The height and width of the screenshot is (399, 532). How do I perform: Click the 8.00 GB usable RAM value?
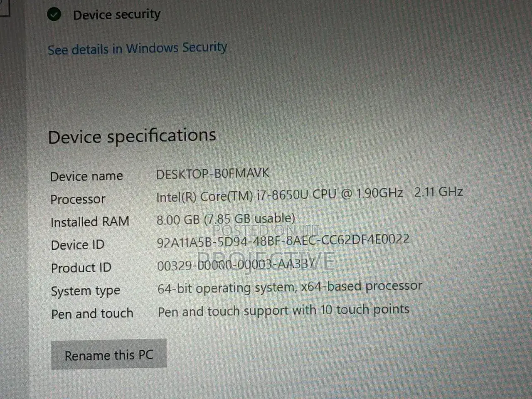pyautogui.click(x=226, y=219)
